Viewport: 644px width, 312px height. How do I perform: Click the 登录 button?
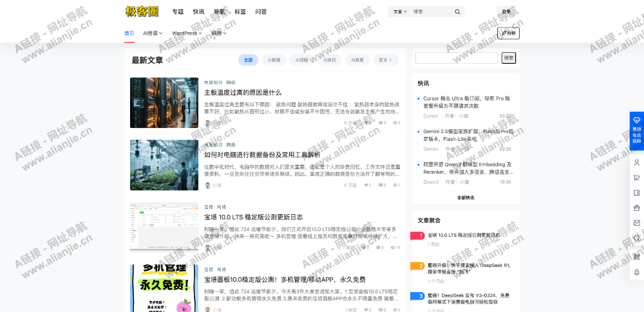point(507,12)
